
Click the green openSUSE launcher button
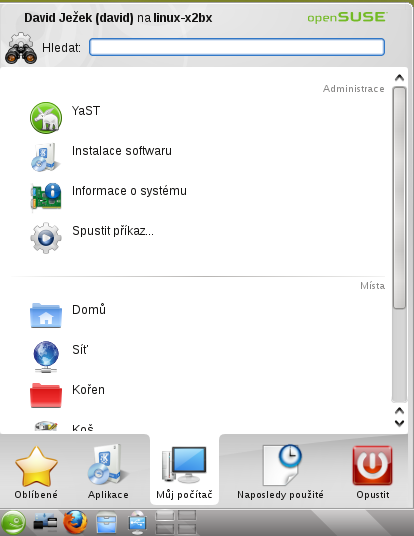point(13,522)
